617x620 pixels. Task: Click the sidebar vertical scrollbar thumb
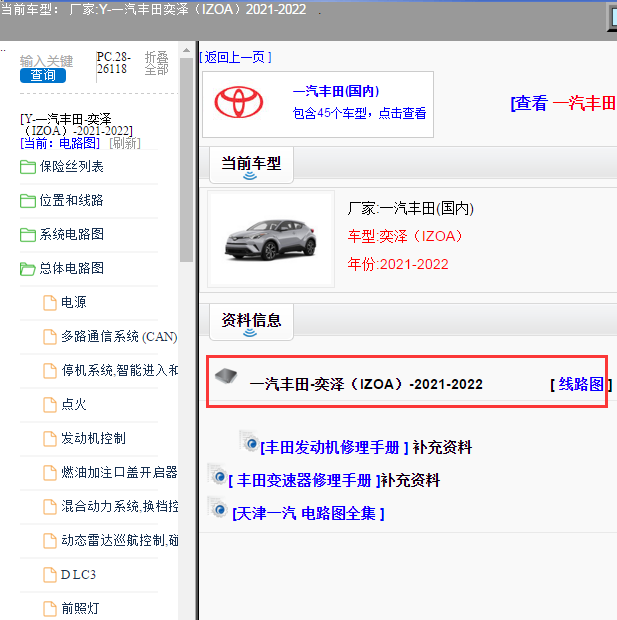[186, 160]
